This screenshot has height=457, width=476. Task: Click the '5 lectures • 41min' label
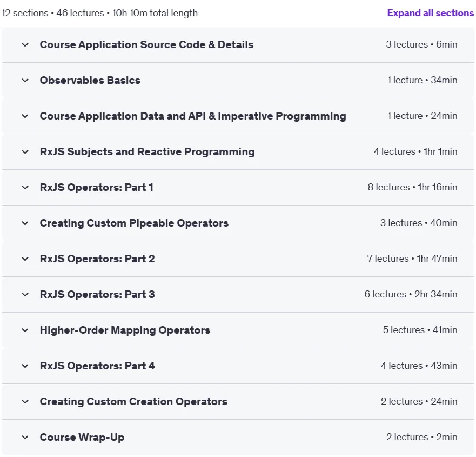420,330
